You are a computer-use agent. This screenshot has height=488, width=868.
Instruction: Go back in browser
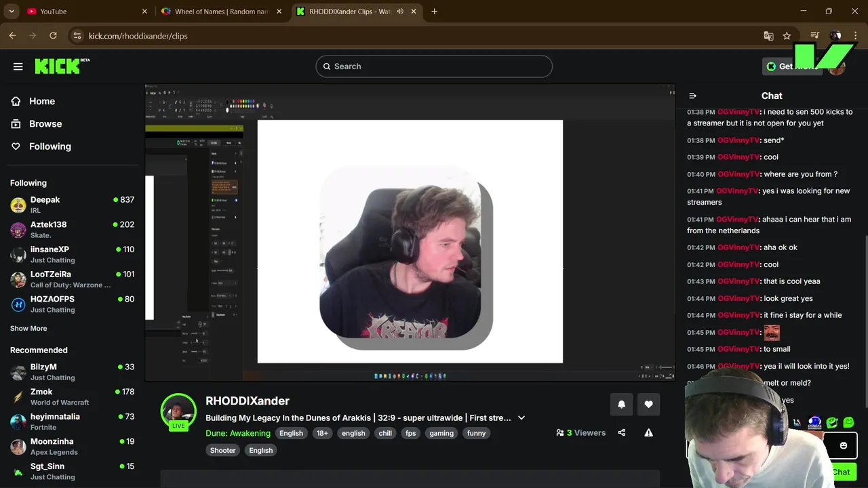[12, 36]
